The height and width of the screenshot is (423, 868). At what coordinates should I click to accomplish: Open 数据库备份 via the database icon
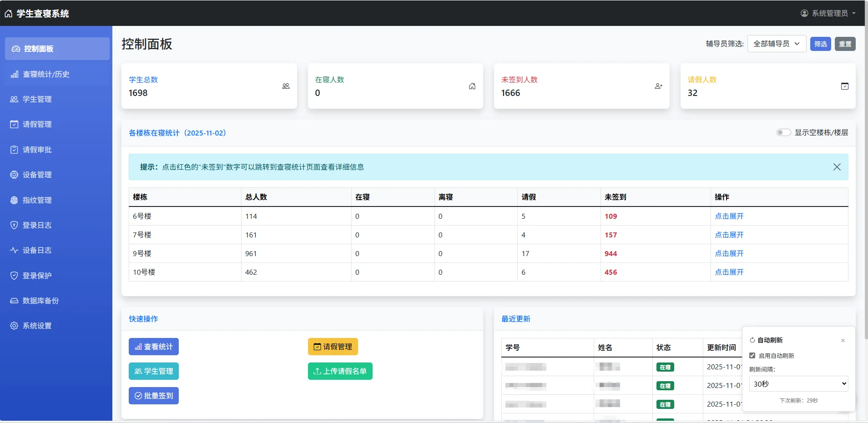pos(14,301)
